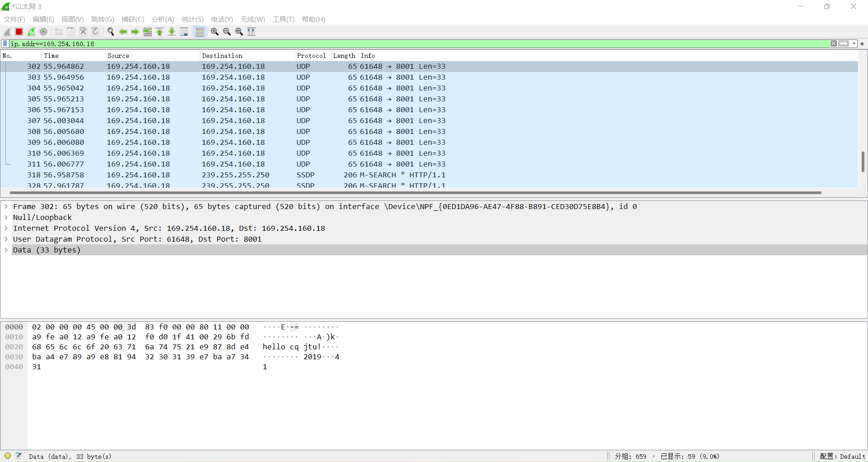Sort by the Protocol column header
The height and width of the screenshot is (462, 868).
pos(312,56)
